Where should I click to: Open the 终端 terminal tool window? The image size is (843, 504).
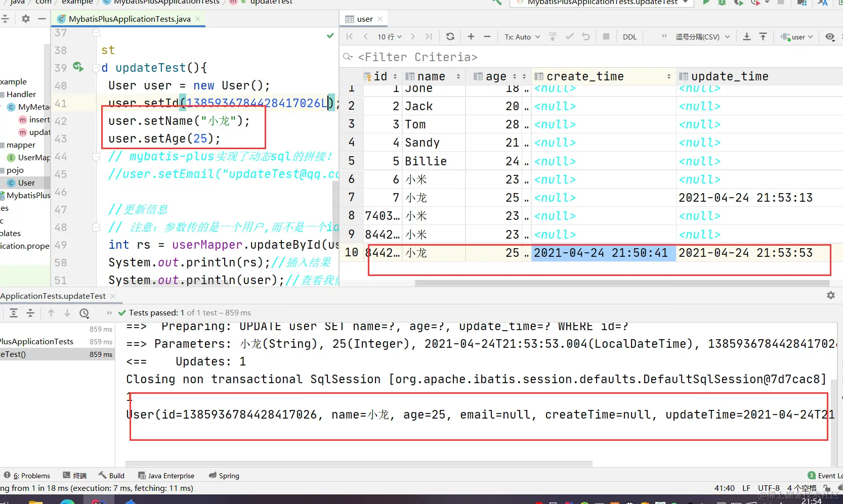[x=75, y=476]
